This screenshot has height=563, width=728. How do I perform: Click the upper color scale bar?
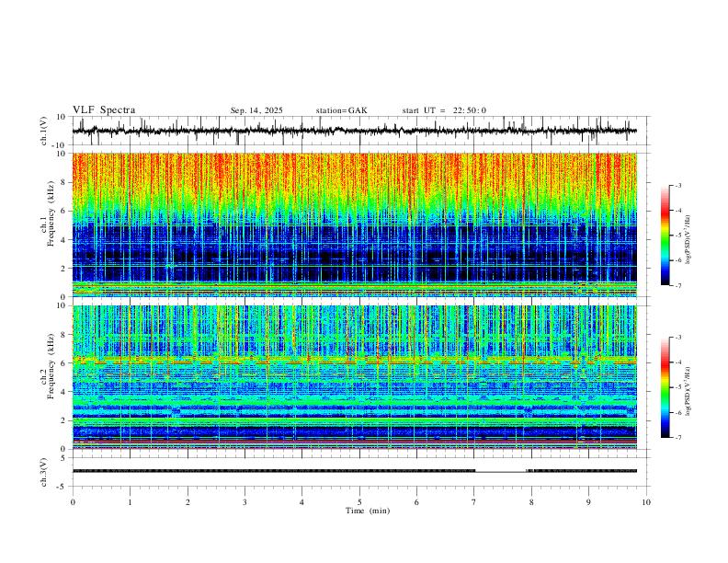point(665,236)
